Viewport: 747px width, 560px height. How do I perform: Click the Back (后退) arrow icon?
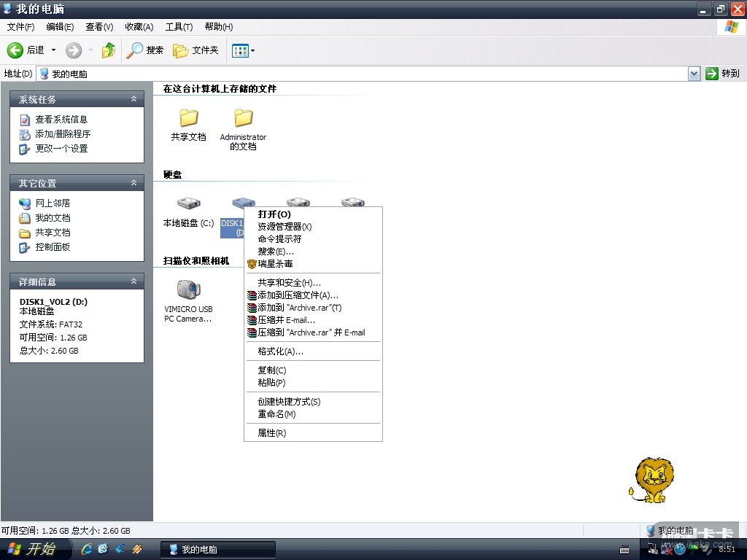click(x=15, y=50)
